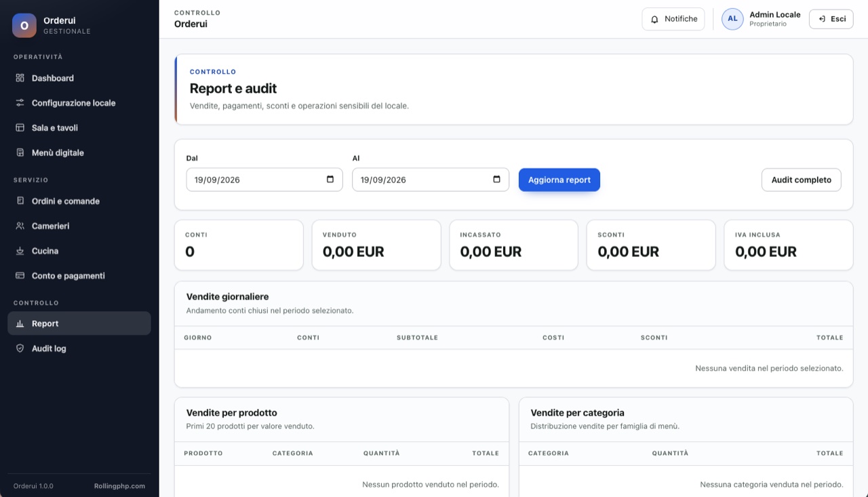This screenshot has width=868, height=497.
Task: Select Camerieri in the sidebar
Action: 79,226
